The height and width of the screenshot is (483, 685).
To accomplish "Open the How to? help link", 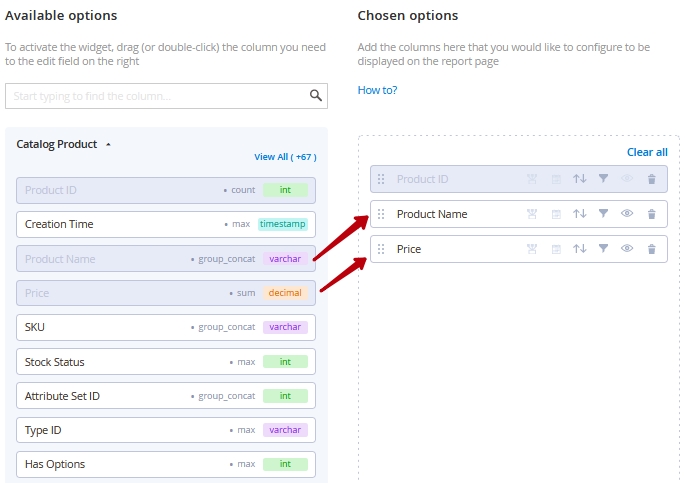I will point(377,90).
